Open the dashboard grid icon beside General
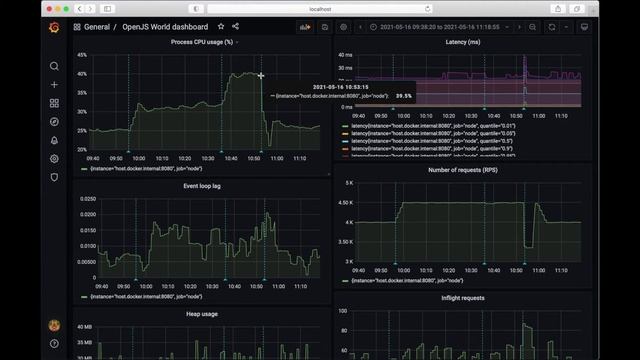 pyautogui.click(x=77, y=27)
